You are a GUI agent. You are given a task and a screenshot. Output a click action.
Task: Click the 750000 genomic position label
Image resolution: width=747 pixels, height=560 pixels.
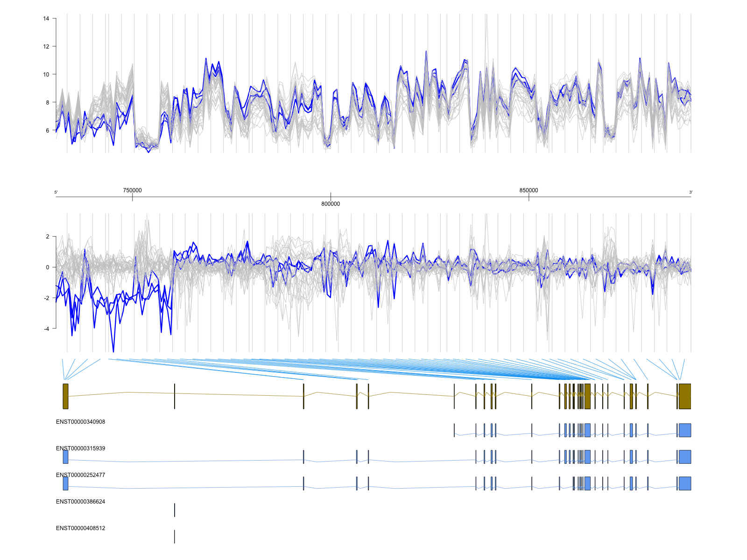click(132, 190)
